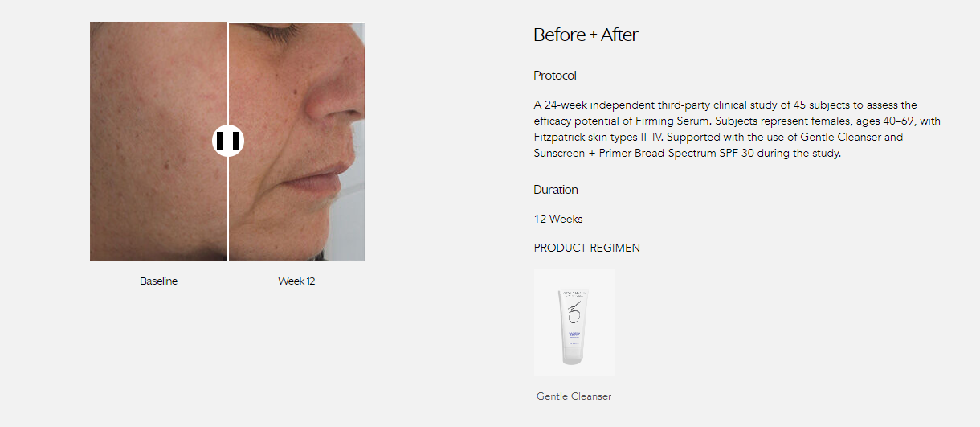Select the Week 12 caption label

pos(296,281)
